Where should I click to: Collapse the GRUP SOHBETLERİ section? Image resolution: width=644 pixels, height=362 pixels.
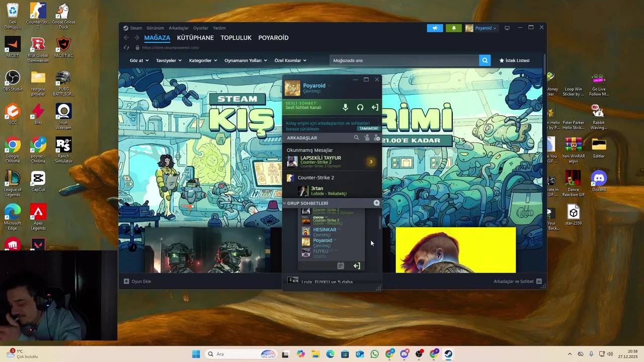(x=284, y=203)
